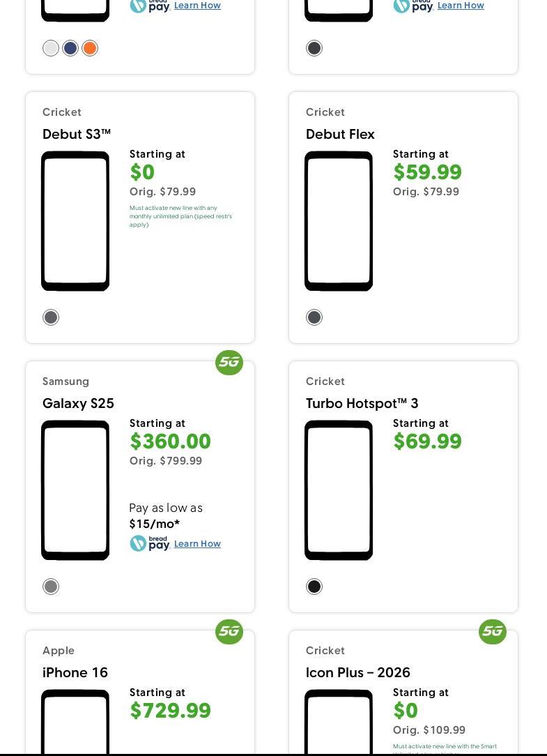547x756 pixels.
Task: Click the Debut S3 phone image
Action: pos(75,220)
